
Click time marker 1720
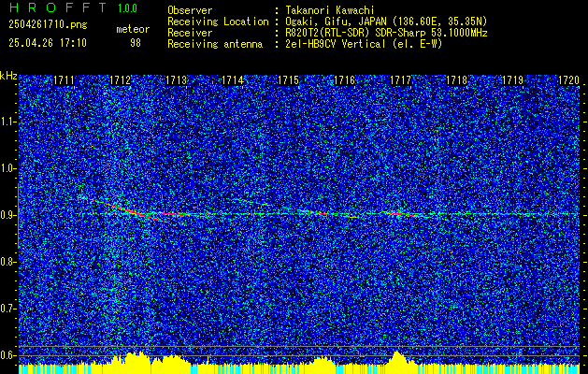coord(569,79)
